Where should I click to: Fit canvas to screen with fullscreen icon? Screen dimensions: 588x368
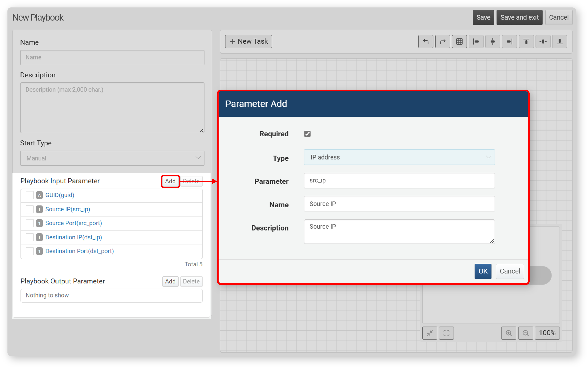[x=446, y=333]
